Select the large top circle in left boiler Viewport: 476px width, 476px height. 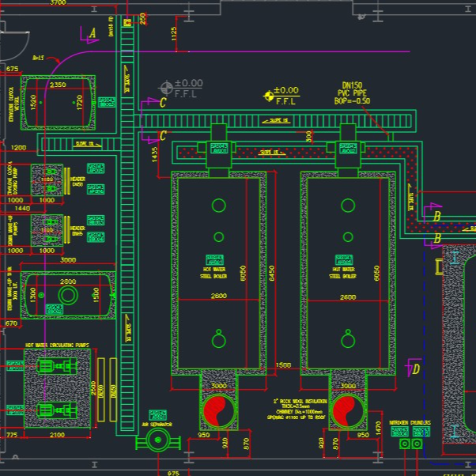[x=218, y=206]
